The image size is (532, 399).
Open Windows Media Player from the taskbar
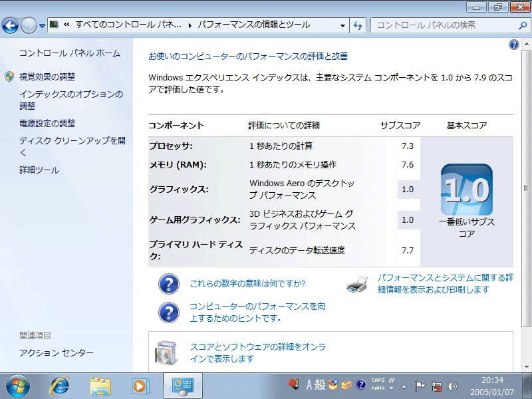pyautogui.click(x=140, y=386)
